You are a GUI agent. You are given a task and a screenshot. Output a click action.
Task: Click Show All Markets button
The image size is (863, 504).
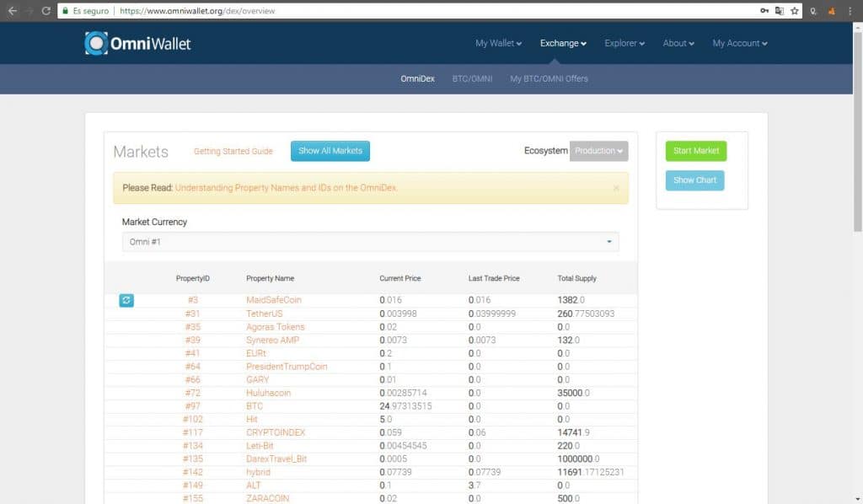point(330,151)
